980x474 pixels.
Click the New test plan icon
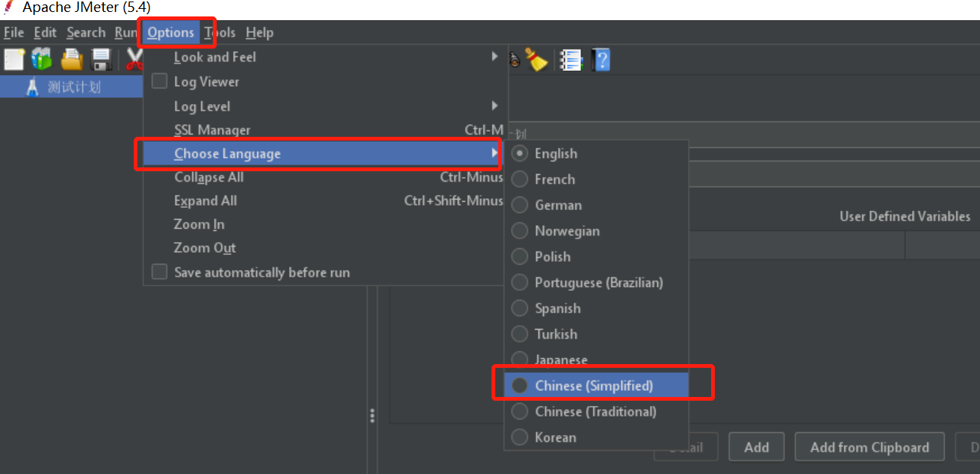[14, 59]
